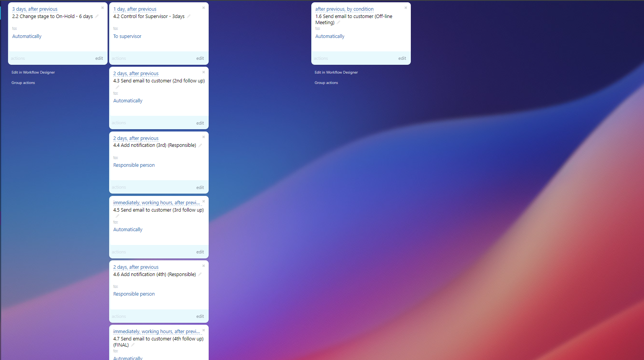Open the '1 day, after previous' delay setting
644x360 pixels.
click(135, 9)
